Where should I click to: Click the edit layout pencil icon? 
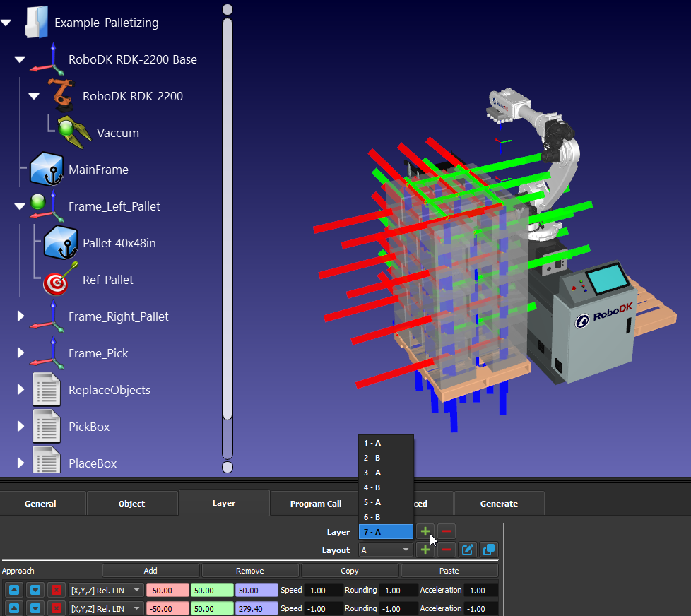pyautogui.click(x=466, y=550)
